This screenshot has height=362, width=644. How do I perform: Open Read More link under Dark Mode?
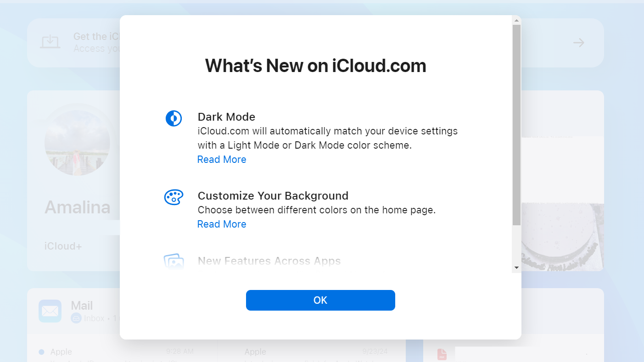[x=222, y=160]
